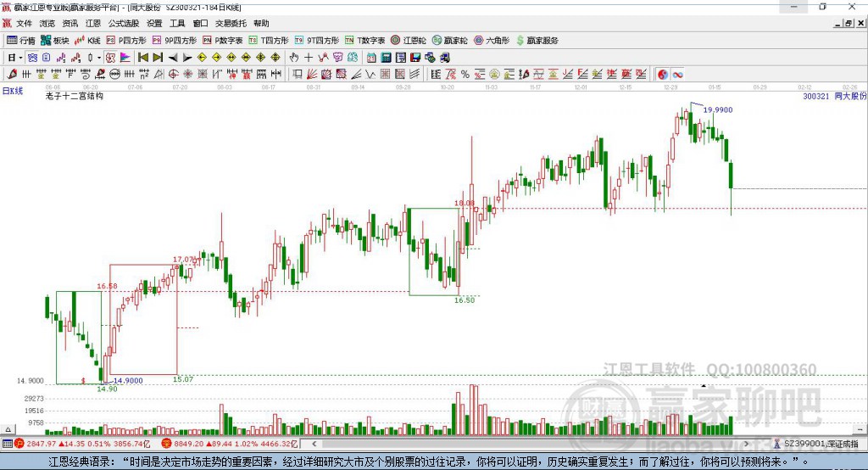The image size is (868, 470).
Task: Click the red pencil drawing tool
Action: [x=12, y=75]
